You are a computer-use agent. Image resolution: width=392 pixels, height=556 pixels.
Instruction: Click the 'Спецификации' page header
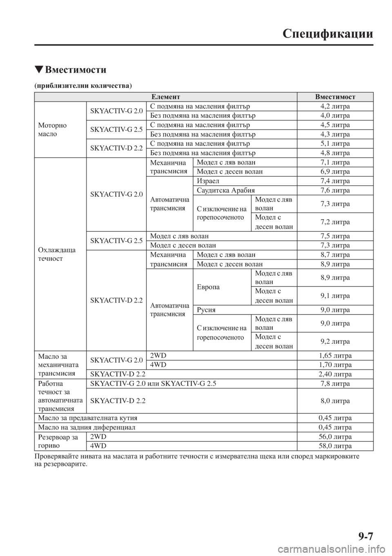pos(328,33)
